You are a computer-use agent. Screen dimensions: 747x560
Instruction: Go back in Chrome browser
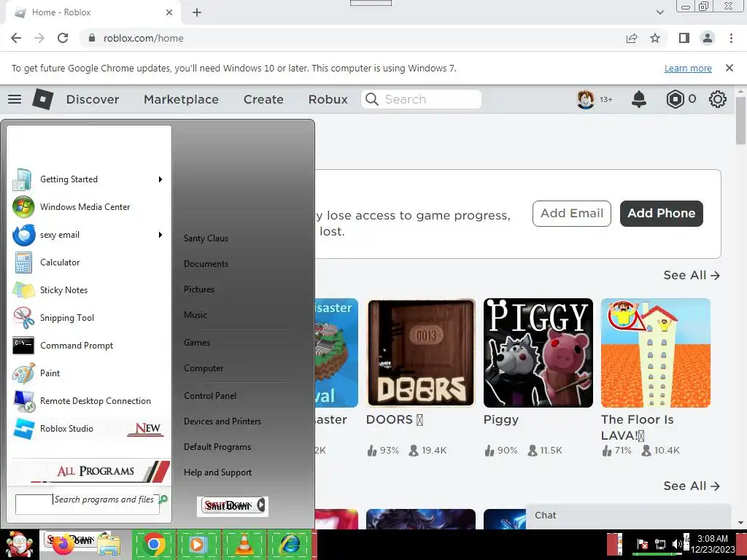tap(16, 38)
